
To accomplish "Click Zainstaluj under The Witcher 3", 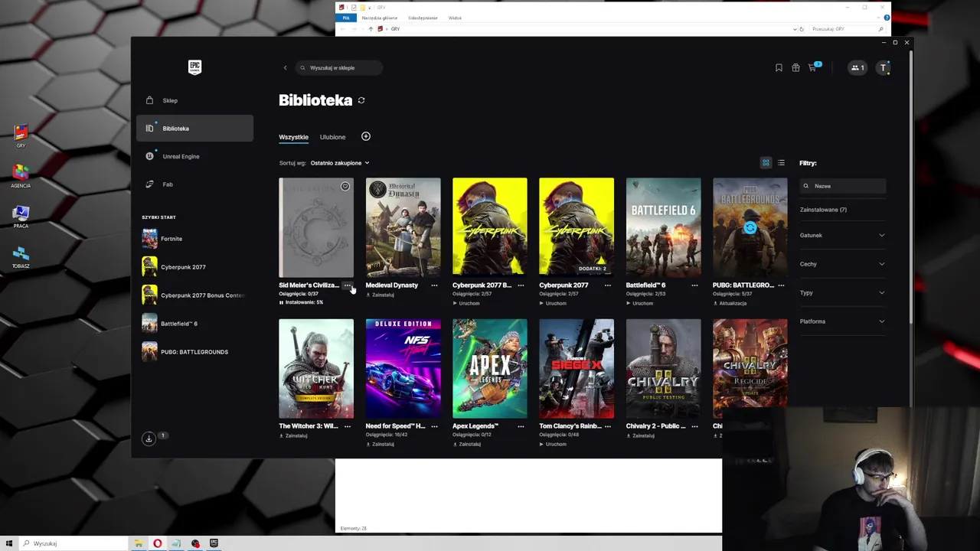I will point(293,435).
